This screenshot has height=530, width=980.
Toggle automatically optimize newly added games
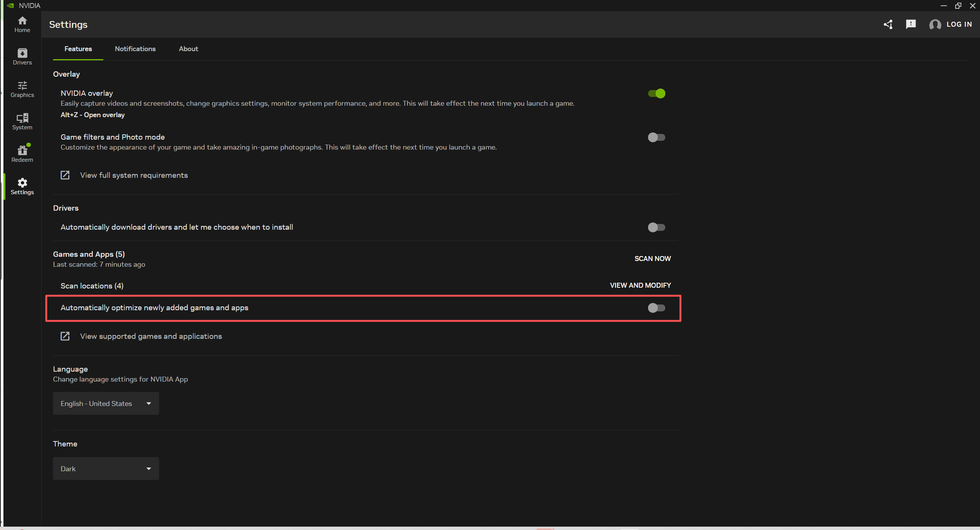(x=656, y=308)
